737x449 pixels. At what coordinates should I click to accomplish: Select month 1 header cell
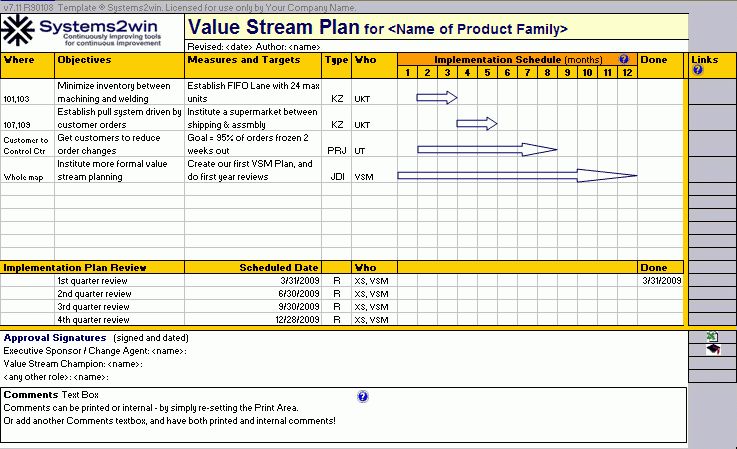[407, 72]
